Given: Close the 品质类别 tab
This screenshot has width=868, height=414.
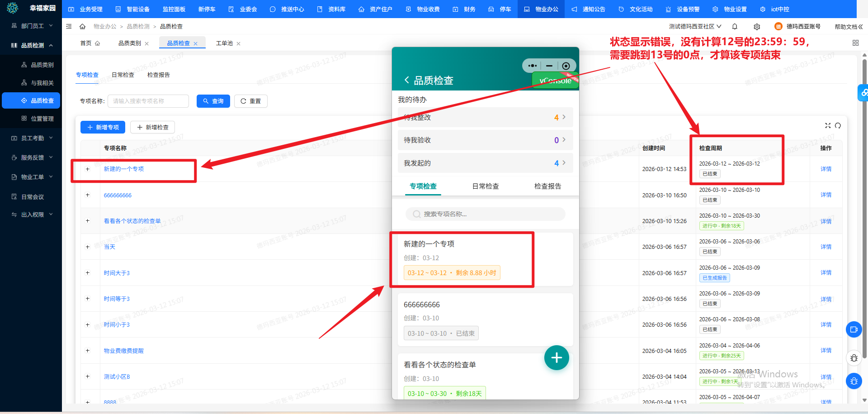Looking at the screenshot, I should coord(146,44).
